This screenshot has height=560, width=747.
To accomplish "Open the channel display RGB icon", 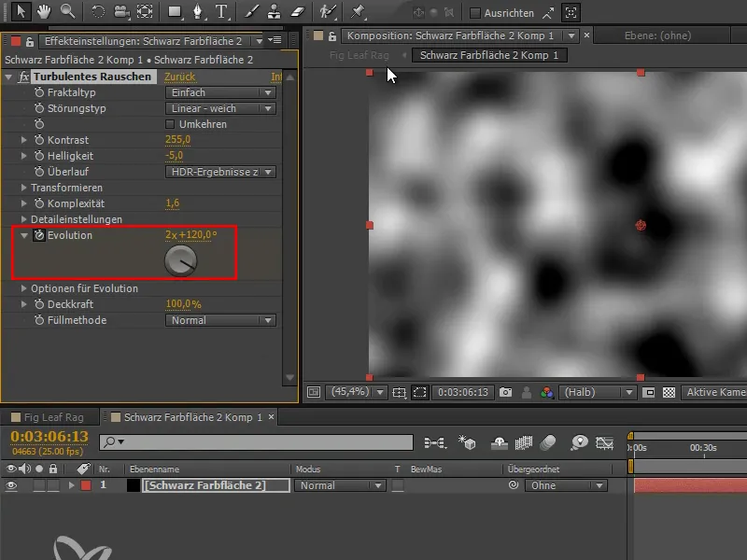I will pos(546,392).
